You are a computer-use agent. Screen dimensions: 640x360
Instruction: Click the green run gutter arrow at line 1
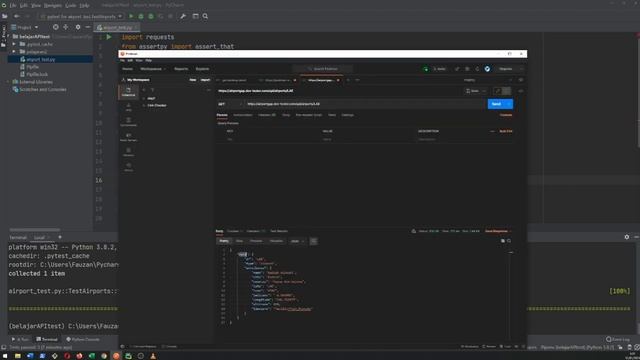point(109,37)
